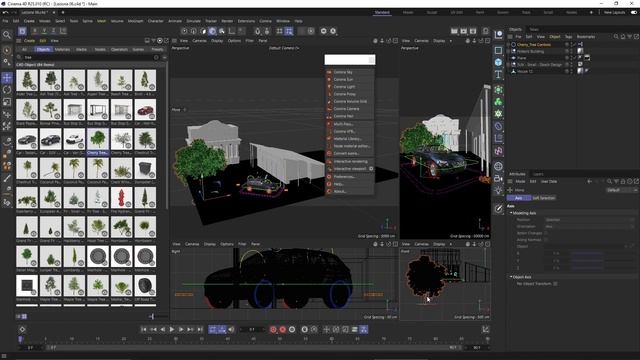Click the Floor globe icon in side palette

click(498, 166)
